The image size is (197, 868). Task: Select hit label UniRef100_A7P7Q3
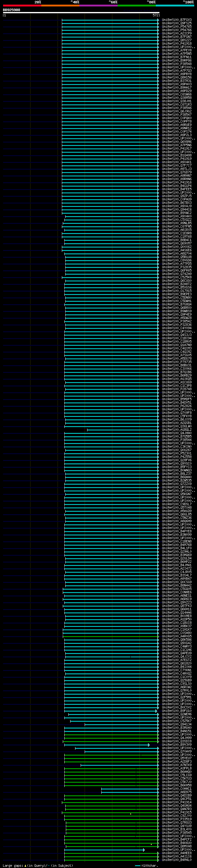[177, 71]
